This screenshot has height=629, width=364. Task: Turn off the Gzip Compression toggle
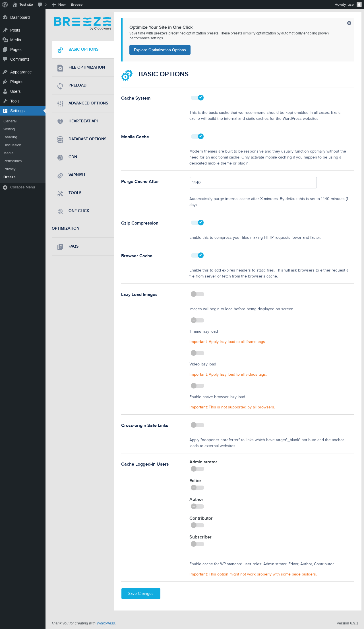[x=197, y=223]
